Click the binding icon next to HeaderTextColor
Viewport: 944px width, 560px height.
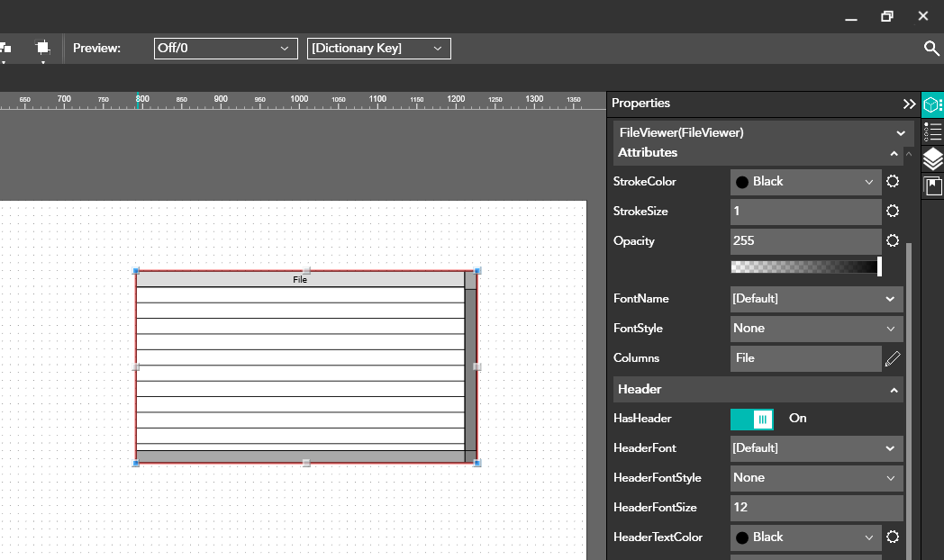(892, 537)
